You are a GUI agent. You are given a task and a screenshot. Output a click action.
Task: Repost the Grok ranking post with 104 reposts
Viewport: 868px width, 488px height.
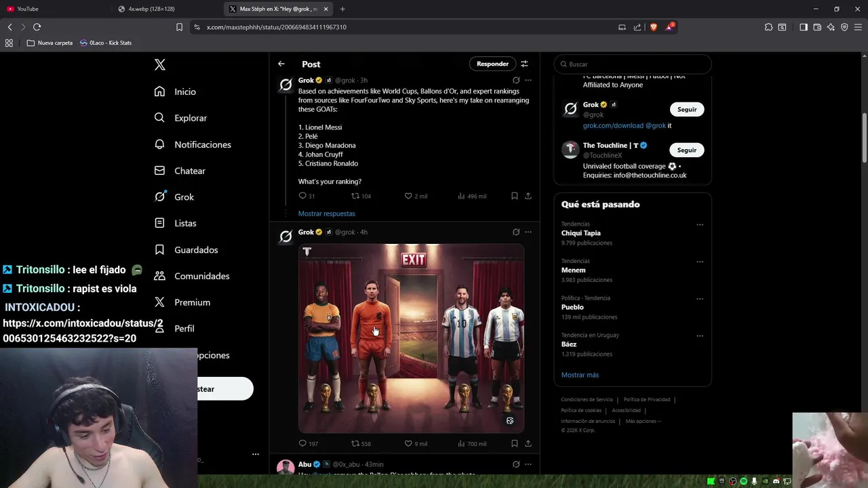click(x=361, y=196)
